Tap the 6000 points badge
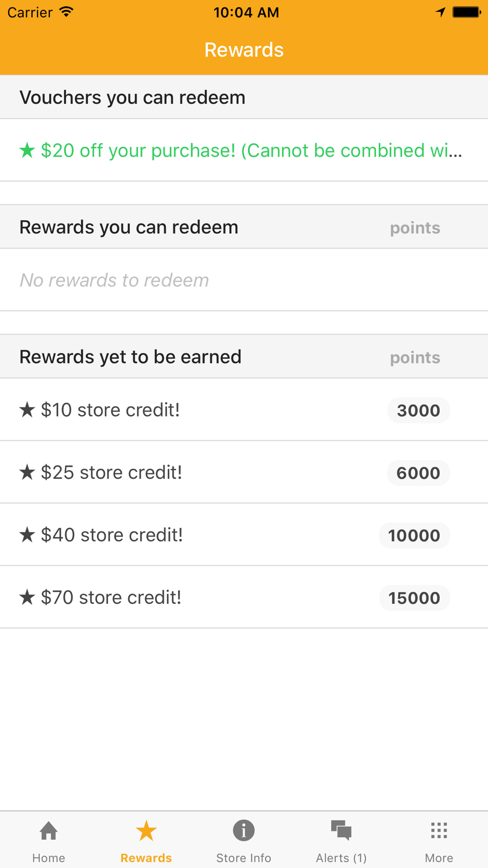Screen dimensions: 488x868 pyautogui.click(x=419, y=473)
